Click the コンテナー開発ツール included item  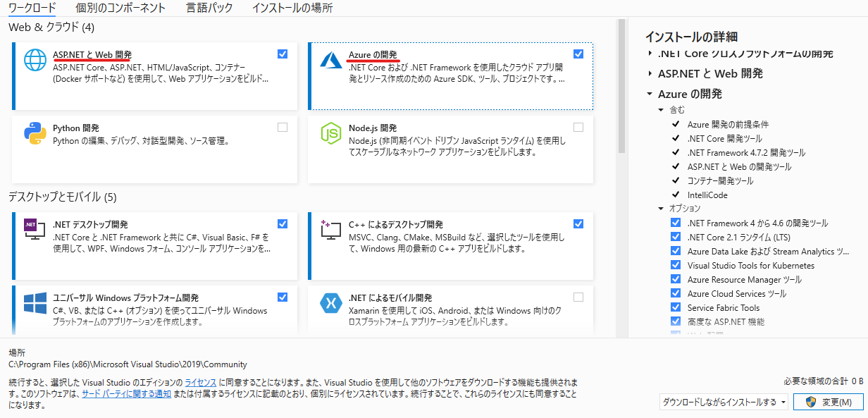pos(720,180)
